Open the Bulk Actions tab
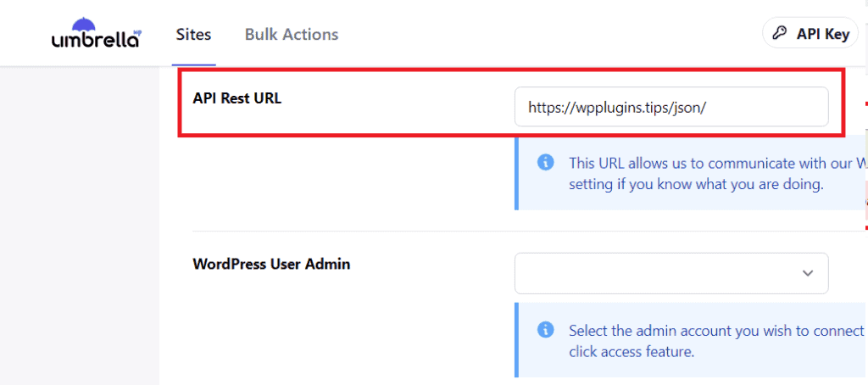Image resolution: width=868 pixels, height=385 pixels. click(292, 35)
